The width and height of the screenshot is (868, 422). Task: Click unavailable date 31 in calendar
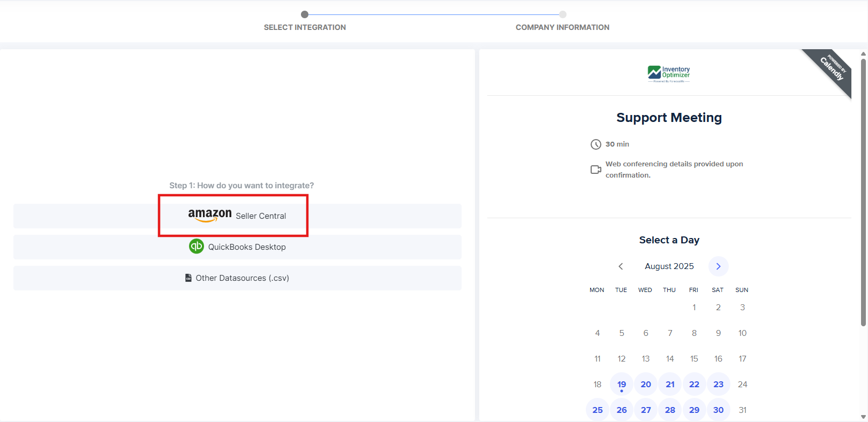[x=743, y=410]
